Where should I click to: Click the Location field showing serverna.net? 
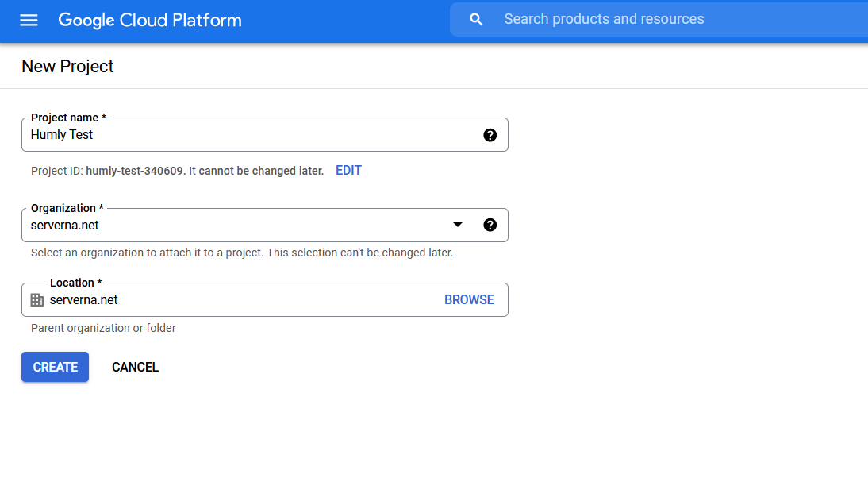coord(238,299)
